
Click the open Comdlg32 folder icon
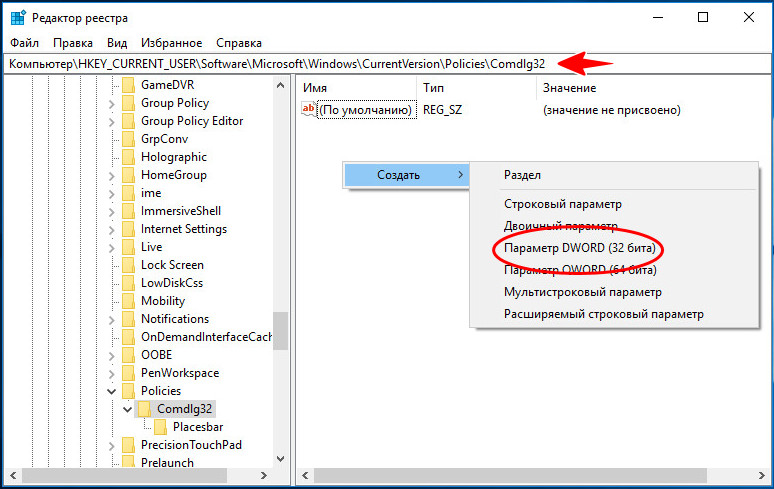(145, 409)
